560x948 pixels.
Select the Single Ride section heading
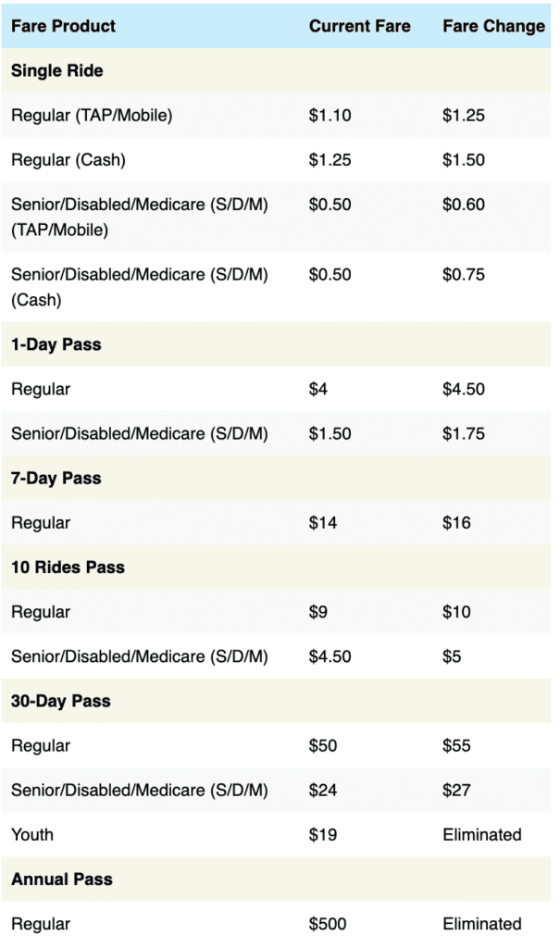tap(57, 71)
